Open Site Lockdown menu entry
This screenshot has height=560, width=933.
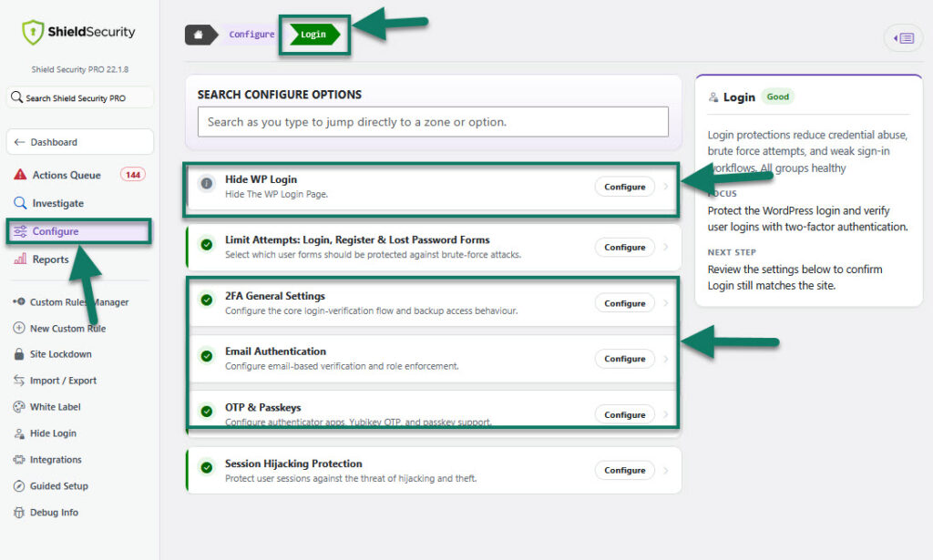tap(61, 354)
